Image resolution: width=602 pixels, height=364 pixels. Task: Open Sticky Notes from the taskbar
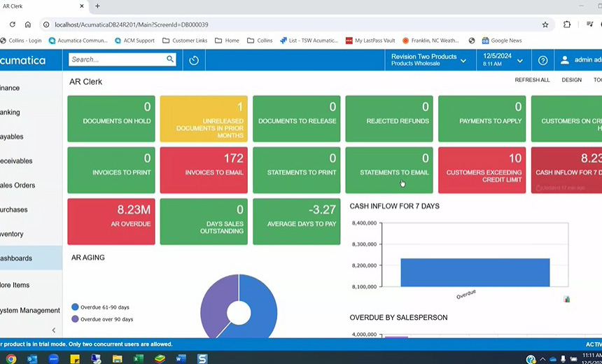(76, 358)
